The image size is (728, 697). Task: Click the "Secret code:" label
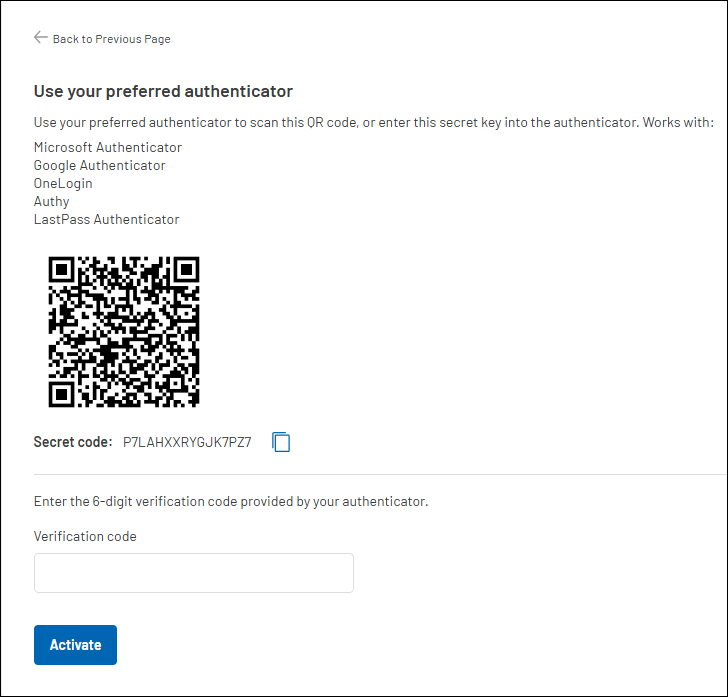[73, 442]
